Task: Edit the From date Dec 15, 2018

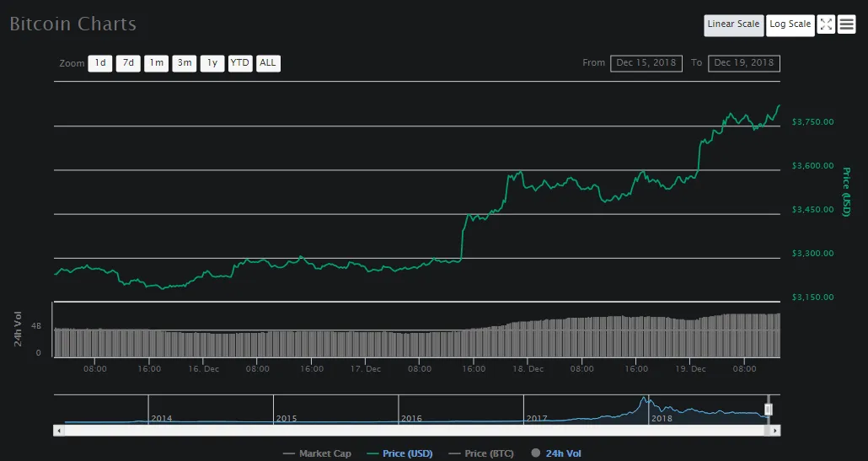Action: click(x=646, y=63)
